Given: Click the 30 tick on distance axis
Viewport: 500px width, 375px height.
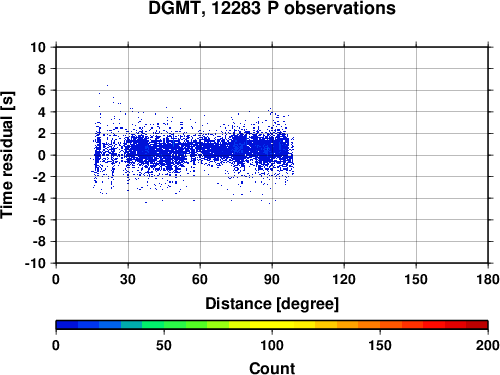Looking at the screenshot, I should click(x=128, y=279).
